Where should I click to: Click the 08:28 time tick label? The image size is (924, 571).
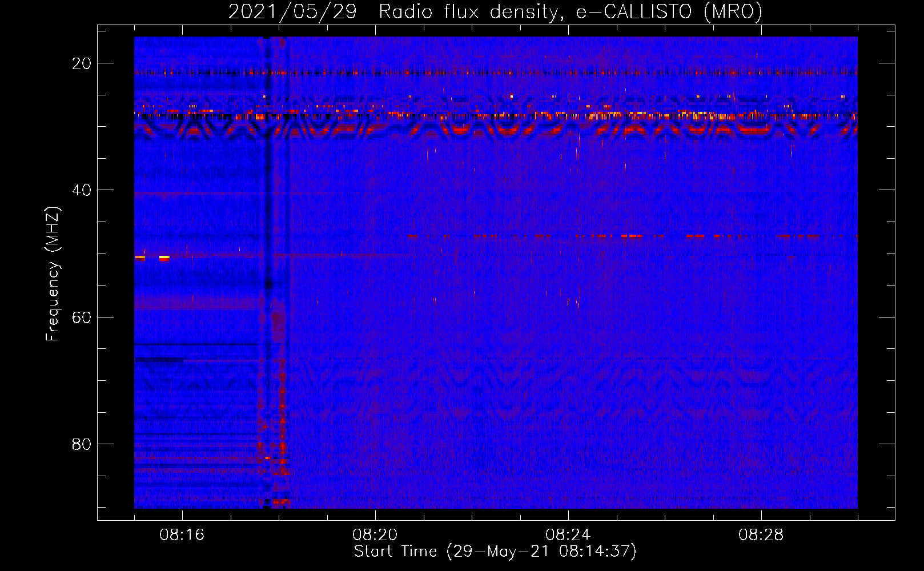point(761,535)
